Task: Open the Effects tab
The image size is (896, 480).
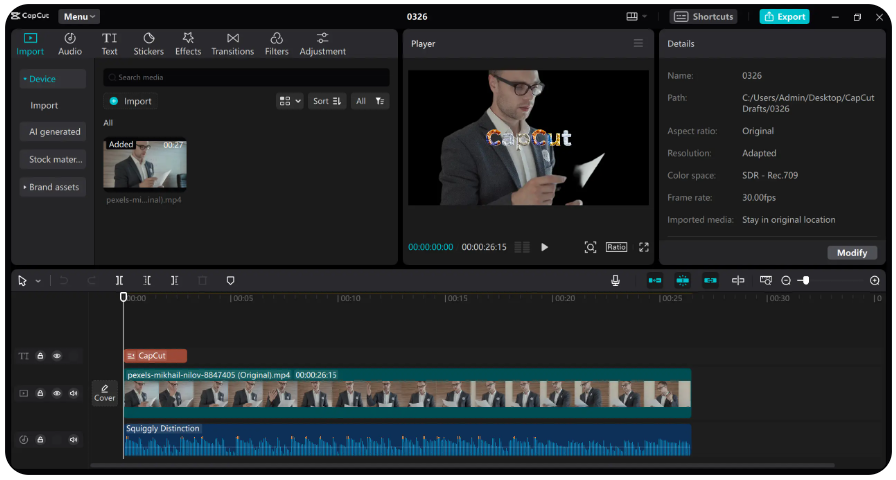Action: 188,44
